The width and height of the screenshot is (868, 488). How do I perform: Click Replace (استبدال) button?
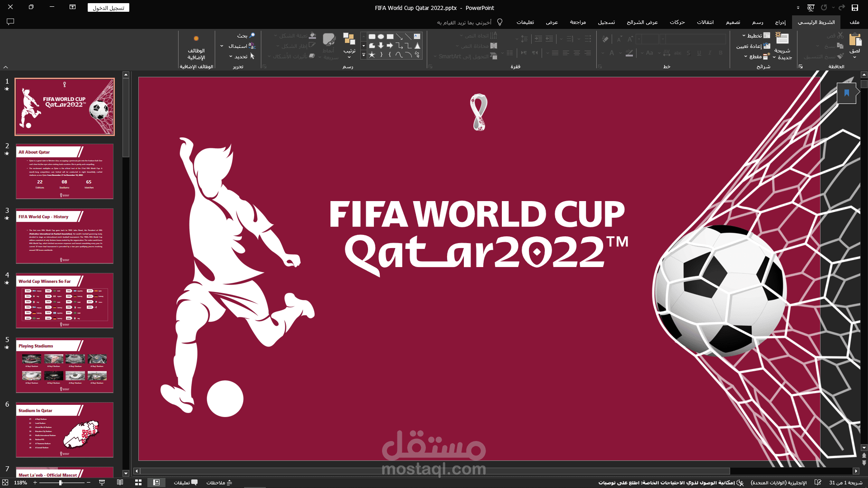click(x=242, y=46)
